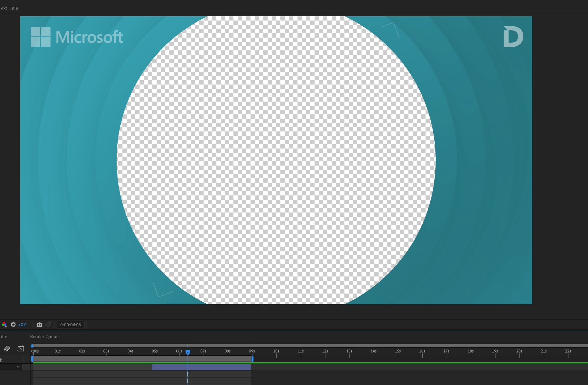The height and width of the screenshot is (385, 588).
Task: Click the upper keyframe marker on timeline
Action: pos(188,374)
